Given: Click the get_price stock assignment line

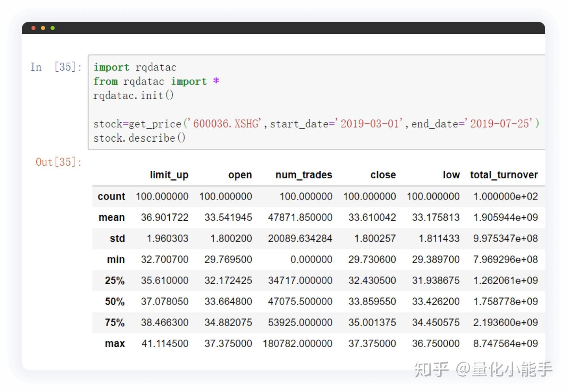Looking at the screenshot, I should (x=315, y=124).
